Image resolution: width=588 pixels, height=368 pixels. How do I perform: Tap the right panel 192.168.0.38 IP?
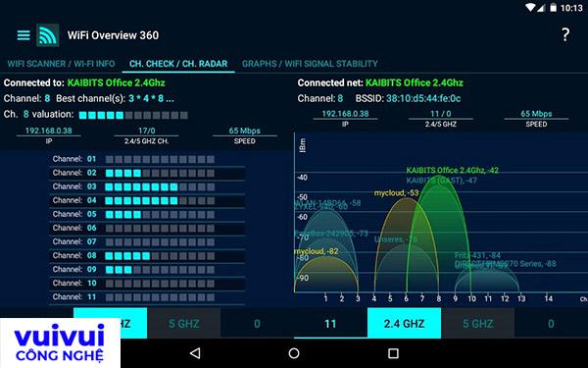tap(345, 114)
